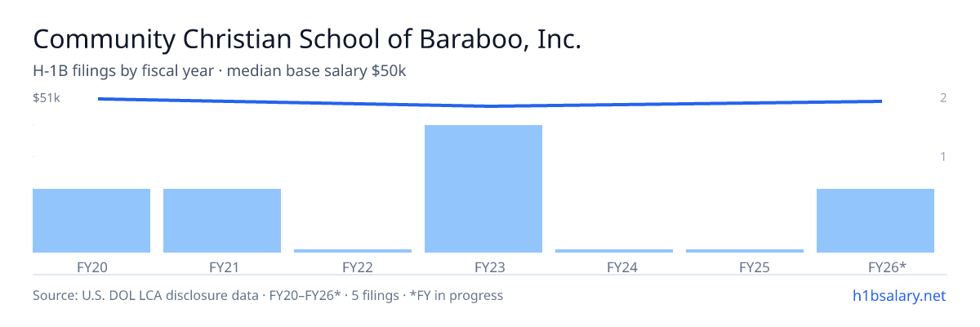Click the small FY24 bar

(x=614, y=251)
